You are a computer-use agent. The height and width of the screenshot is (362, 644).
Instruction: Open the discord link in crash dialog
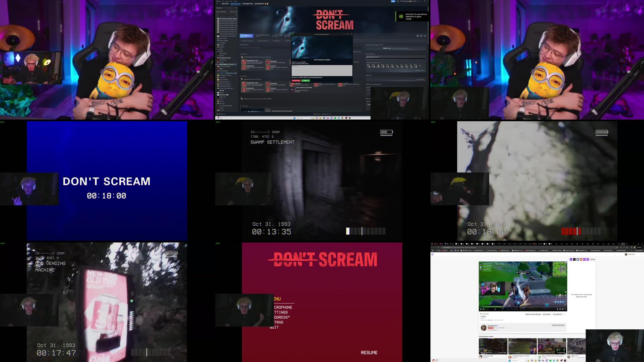point(299,62)
